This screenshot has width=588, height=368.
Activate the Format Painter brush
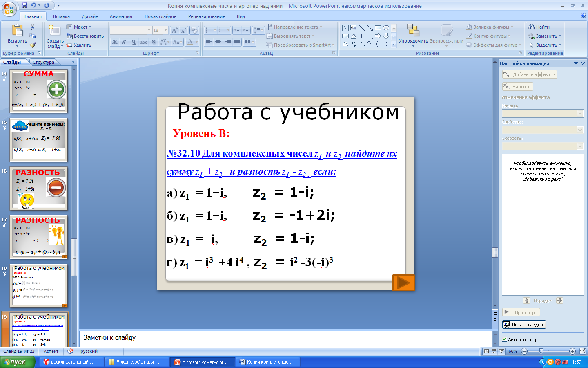(33, 45)
